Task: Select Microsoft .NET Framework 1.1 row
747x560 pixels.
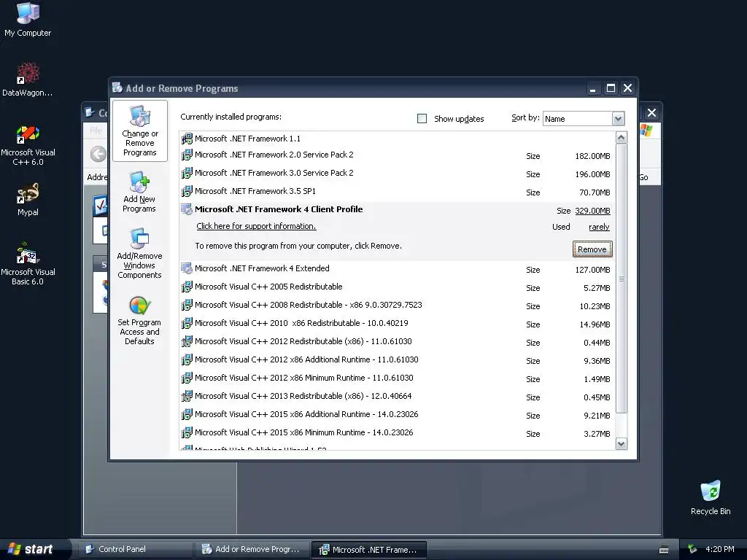Action: [397, 139]
